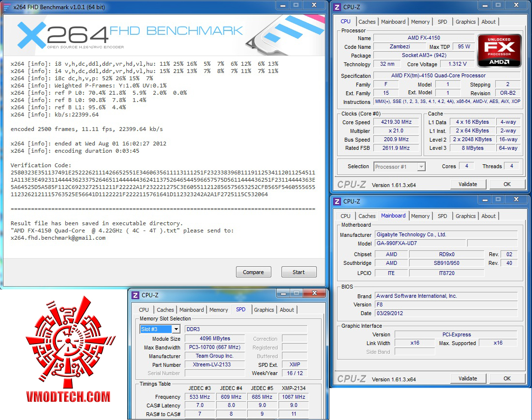The width and height of the screenshot is (532, 420).
Task: Click the verification code text block
Action: [x=163, y=183]
